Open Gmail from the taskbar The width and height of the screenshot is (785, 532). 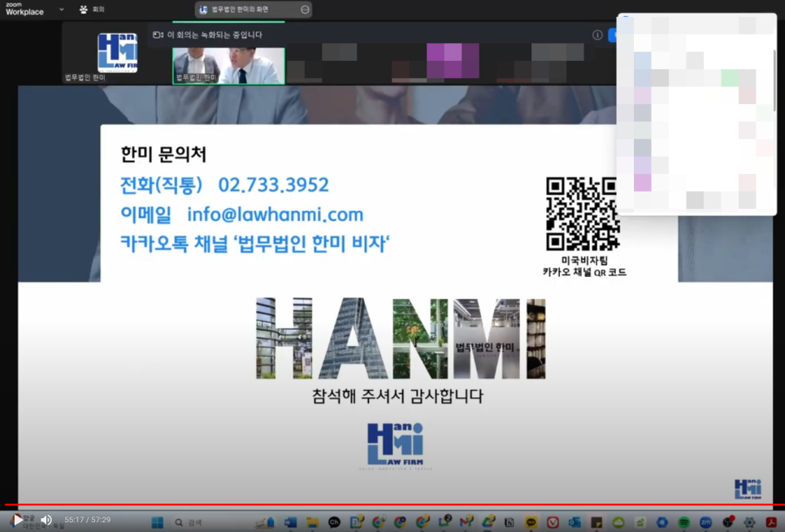click(x=466, y=522)
